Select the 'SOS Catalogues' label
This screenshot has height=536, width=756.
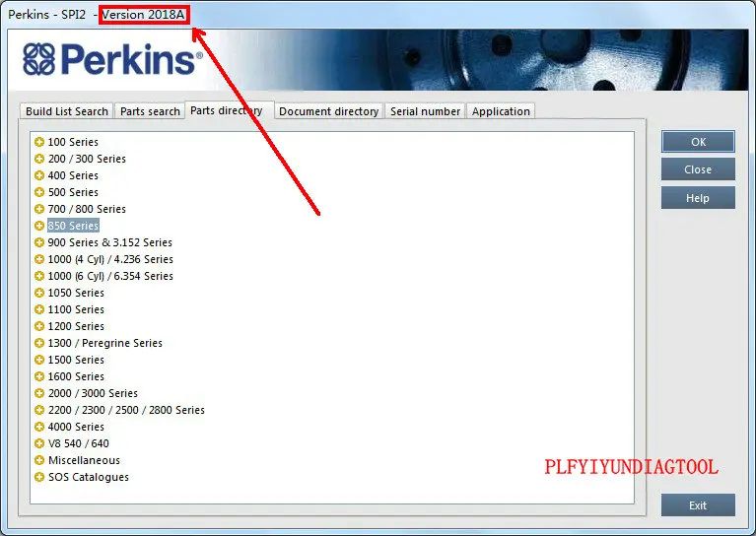point(89,477)
